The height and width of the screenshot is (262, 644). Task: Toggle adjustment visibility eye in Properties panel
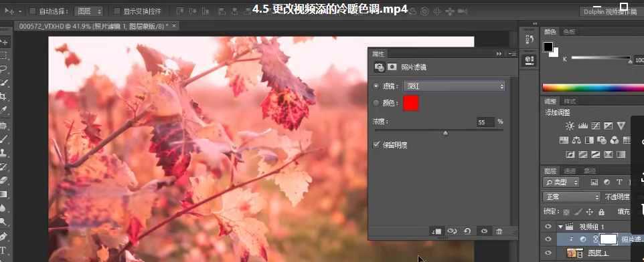[x=484, y=232]
